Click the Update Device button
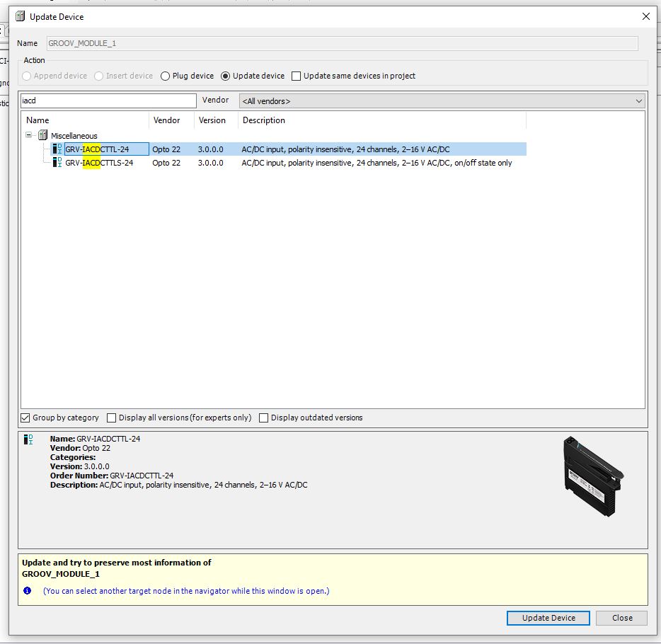661x644 pixels. point(548,618)
